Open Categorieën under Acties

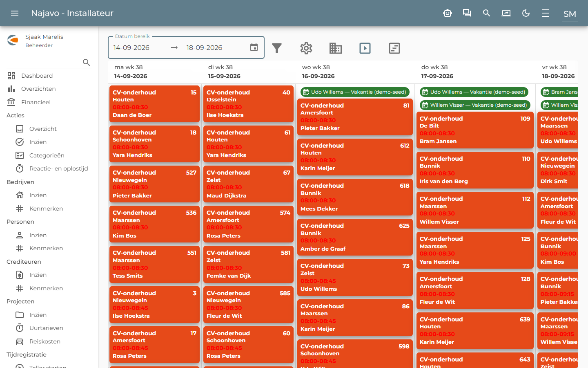click(53, 155)
